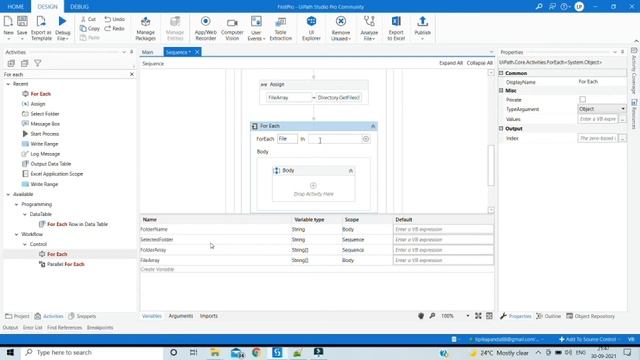Click the fit to screen icon
The height and width of the screenshot is (360, 640).
(478, 316)
